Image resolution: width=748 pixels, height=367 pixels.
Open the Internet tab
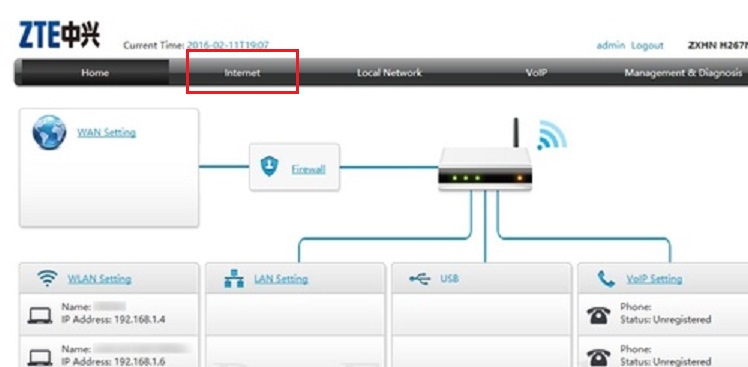point(242,73)
